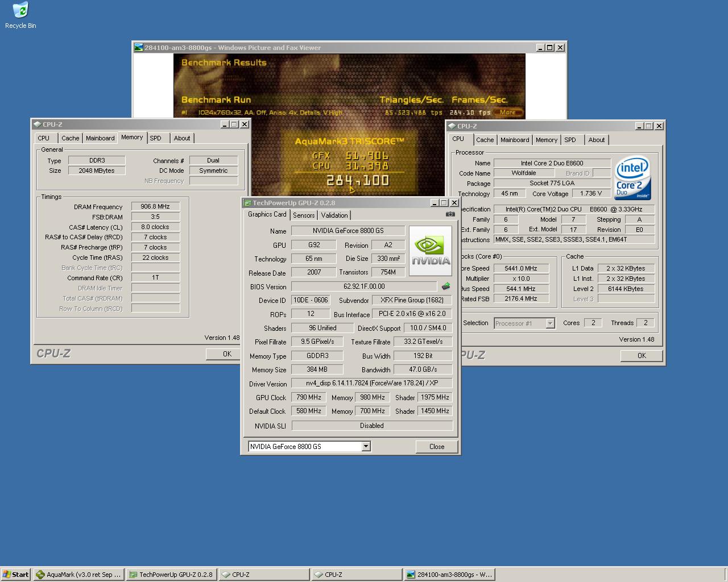This screenshot has width=728, height=582.
Task: Switch to the second CPU-Z taskbar item
Action: click(357, 575)
